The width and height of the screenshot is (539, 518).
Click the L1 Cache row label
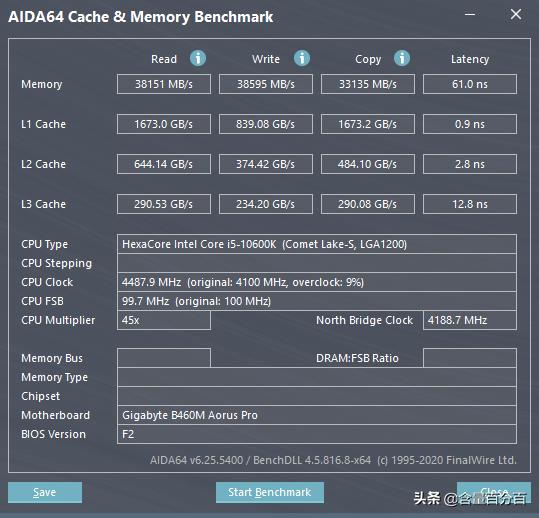click(43, 124)
